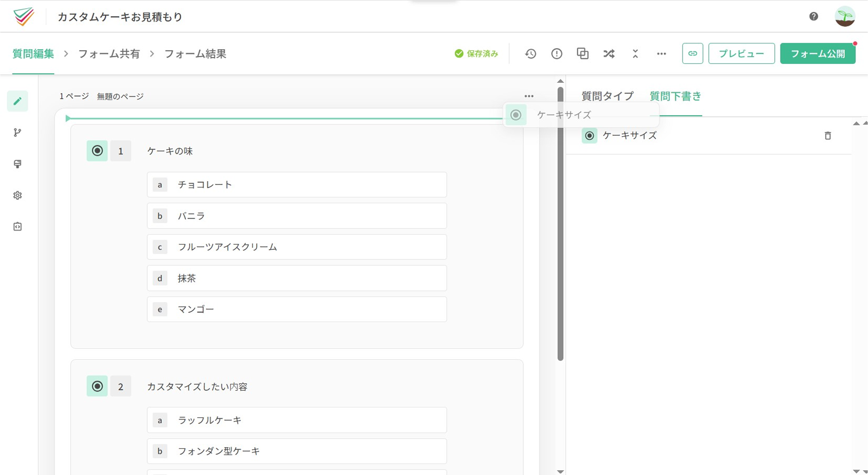Select the ラッフルケーキ option field

click(297, 420)
